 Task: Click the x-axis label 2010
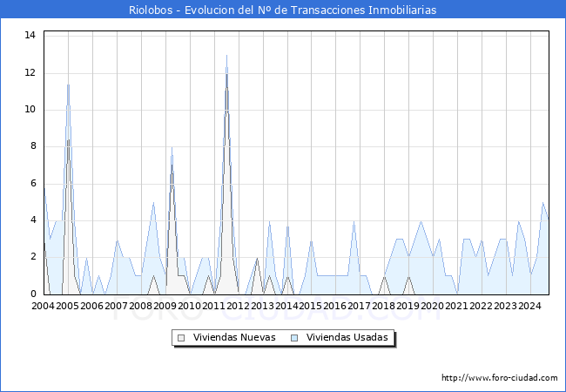coord(189,306)
